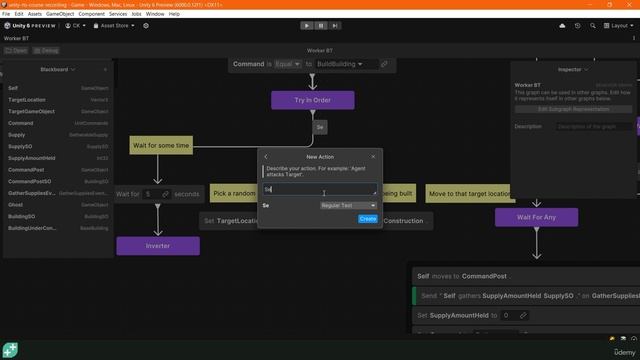The height and width of the screenshot is (360, 640).
Task: Click Edit Subgraph Representation button
Action: [x=573, y=109]
